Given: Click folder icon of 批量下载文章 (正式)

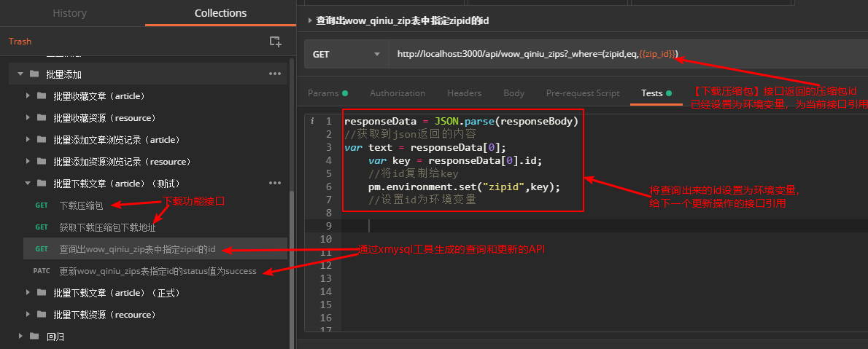Looking at the screenshot, I should [42, 293].
